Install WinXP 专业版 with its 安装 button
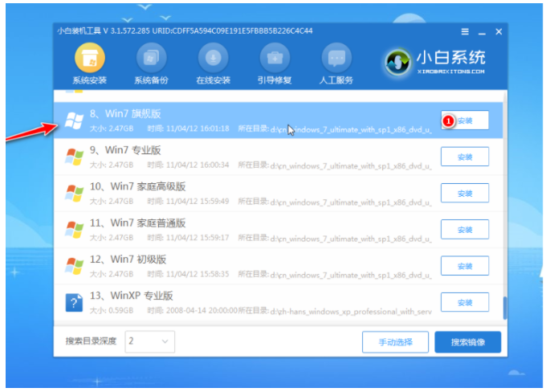This screenshot has height=392, width=550. (465, 302)
